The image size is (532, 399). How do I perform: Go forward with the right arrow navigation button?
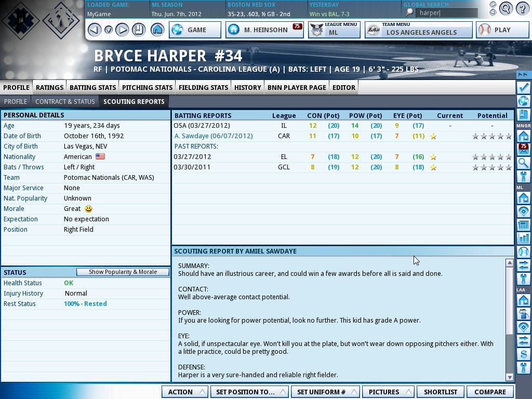[x=122, y=30]
